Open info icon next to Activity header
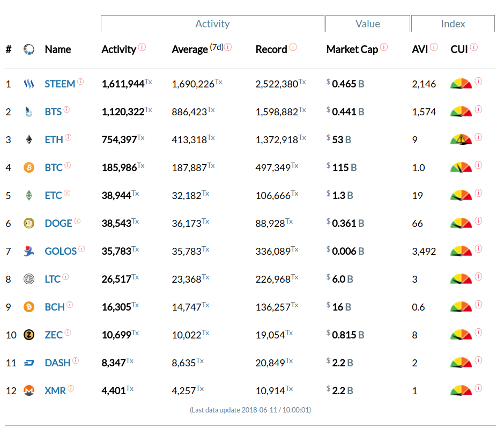This screenshot has height=435, width=504. pos(142,47)
